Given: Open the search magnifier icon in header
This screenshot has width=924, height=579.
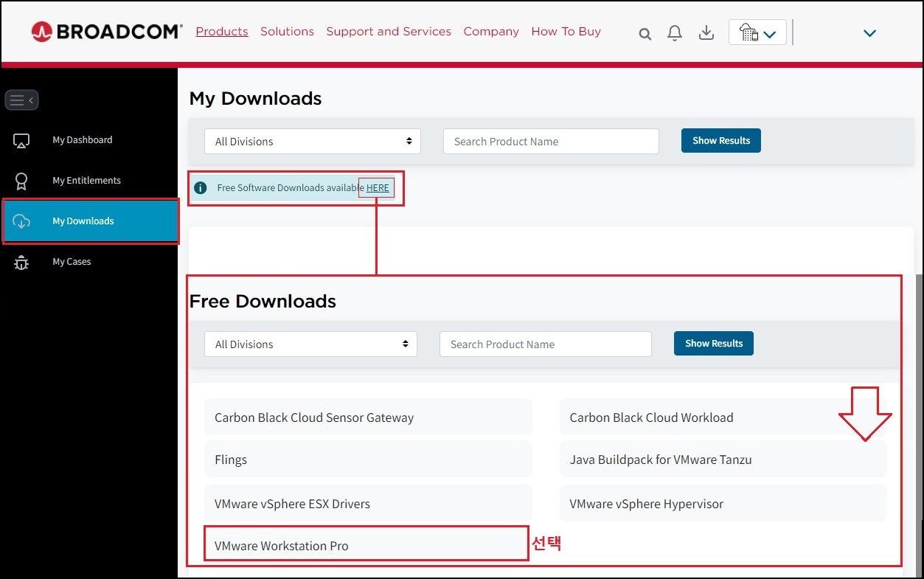Looking at the screenshot, I should click(x=645, y=34).
